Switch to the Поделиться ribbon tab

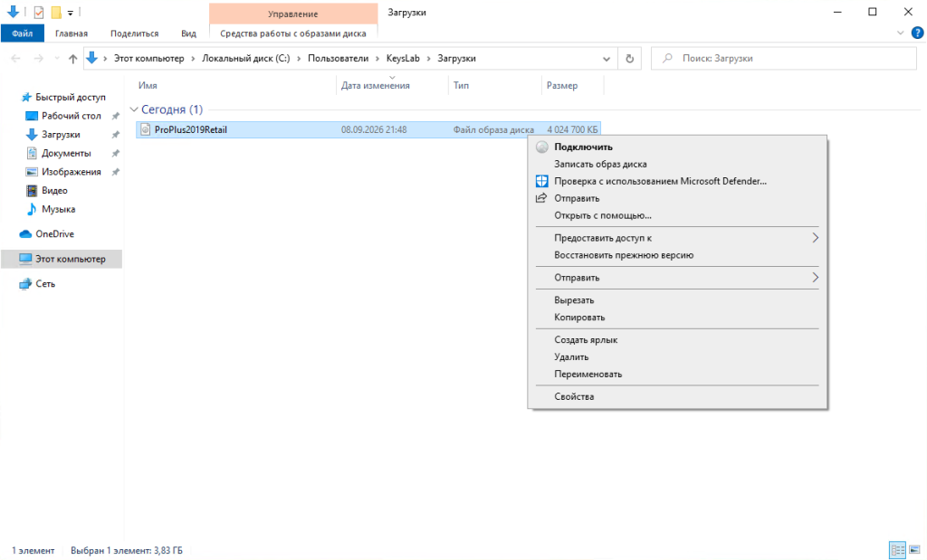tap(134, 33)
